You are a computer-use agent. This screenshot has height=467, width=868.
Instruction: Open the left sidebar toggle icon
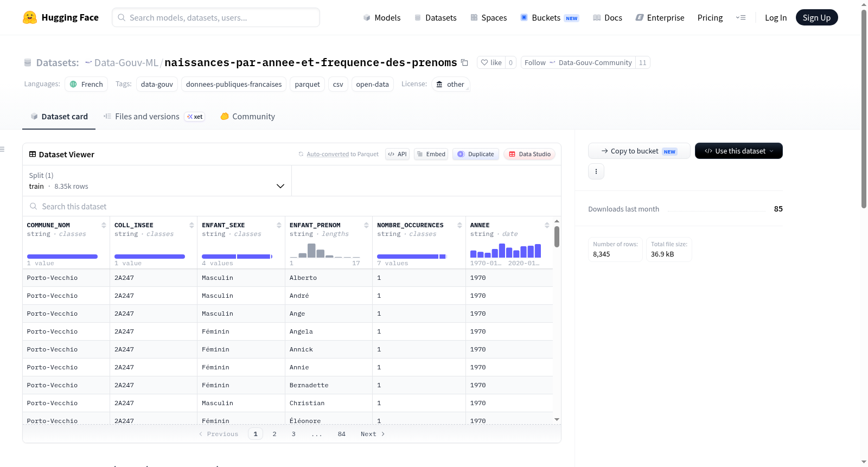pyautogui.click(x=2, y=149)
